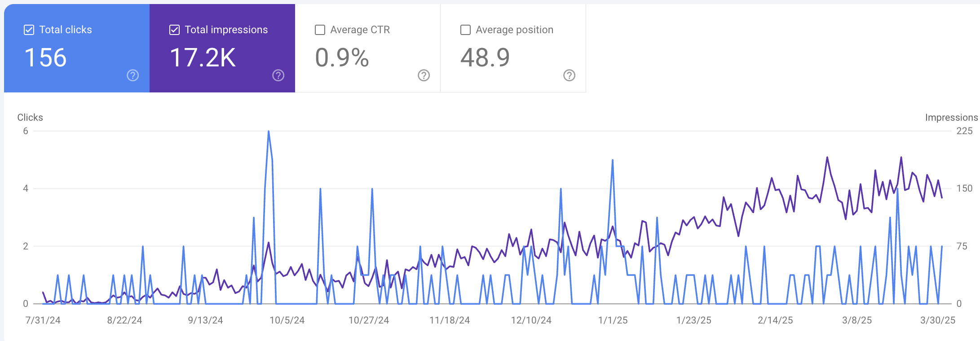Click the tallest clicks spike reaching 6
The width and height of the screenshot is (980, 341).
click(x=269, y=132)
